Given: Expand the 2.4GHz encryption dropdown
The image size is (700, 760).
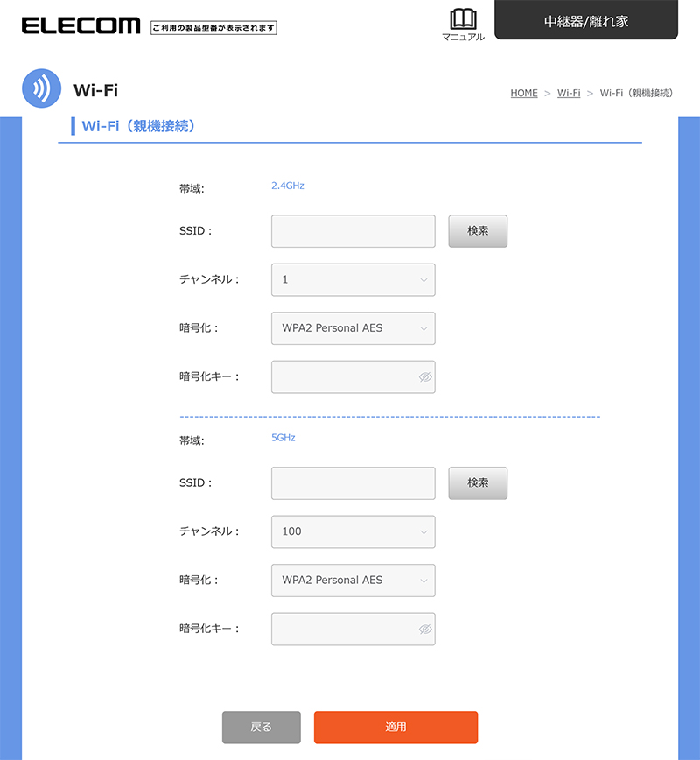Looking at the screenshot, I should (x=353, y=328).
